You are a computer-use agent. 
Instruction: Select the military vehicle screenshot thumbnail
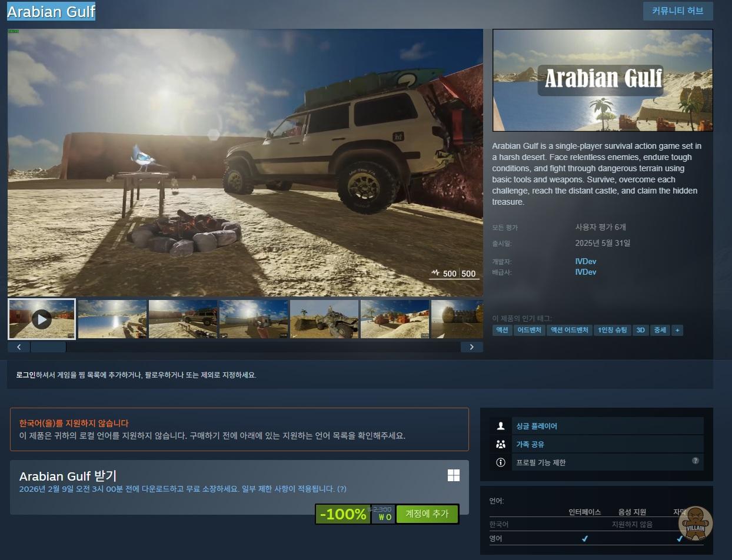click(x=324, y=319)
